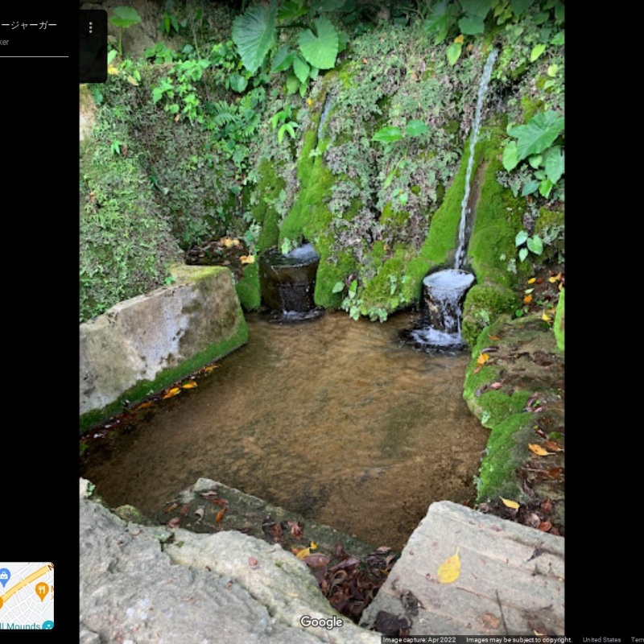
Task: Click the contributor subtitle under the title
Action: [x=5, y=42]
